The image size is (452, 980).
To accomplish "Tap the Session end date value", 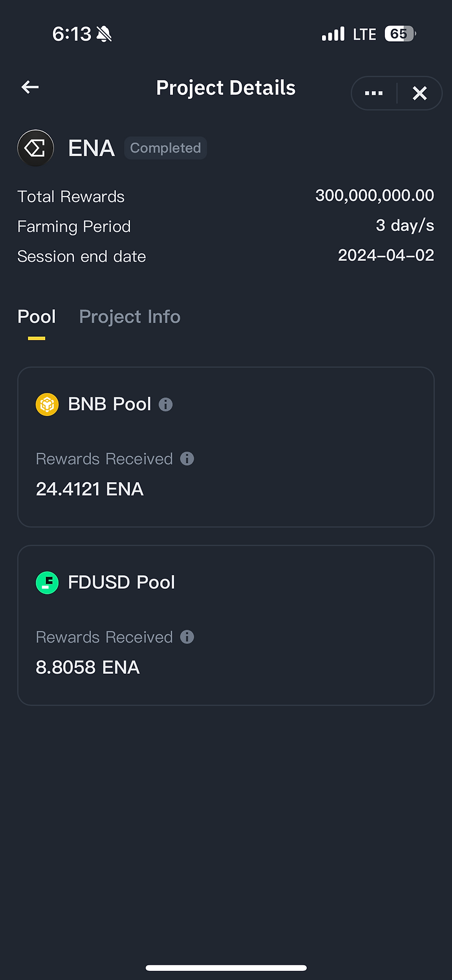I will click(386, 255).
